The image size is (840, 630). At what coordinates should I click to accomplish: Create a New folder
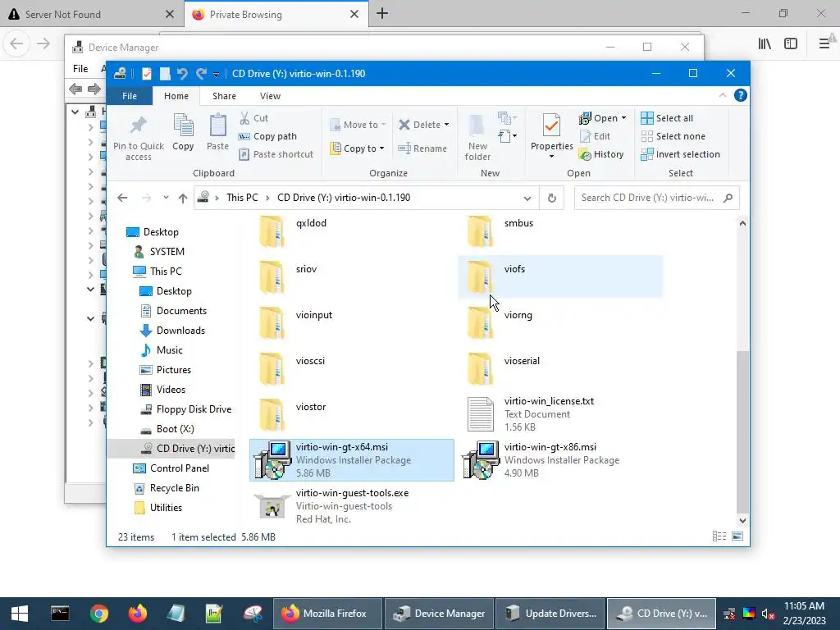[x=477, y=137]
